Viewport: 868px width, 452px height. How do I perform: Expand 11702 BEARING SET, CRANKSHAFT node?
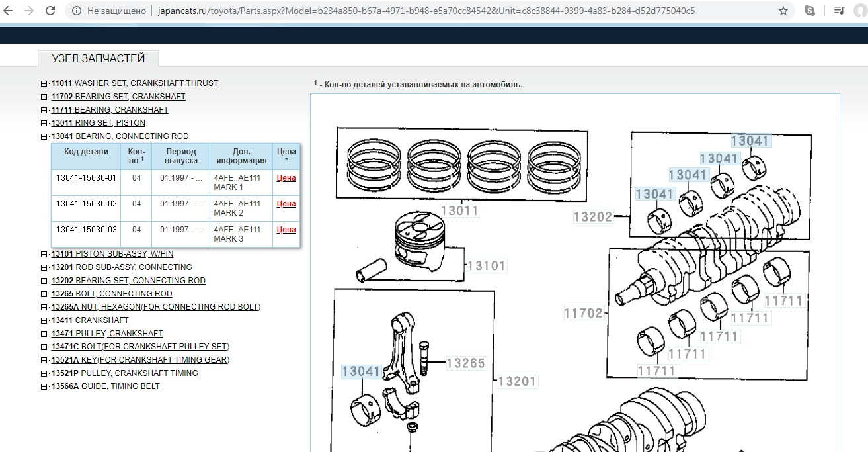click(x=44, y=97)
